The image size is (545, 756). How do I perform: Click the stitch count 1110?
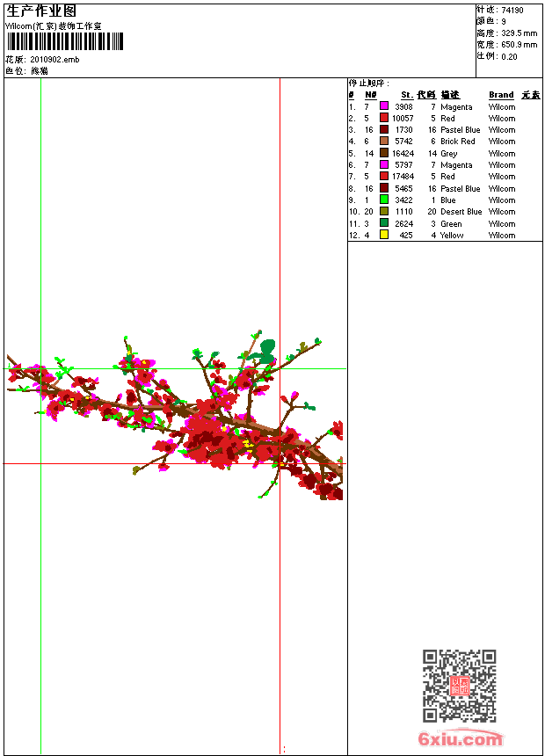[x=404, y=212]
